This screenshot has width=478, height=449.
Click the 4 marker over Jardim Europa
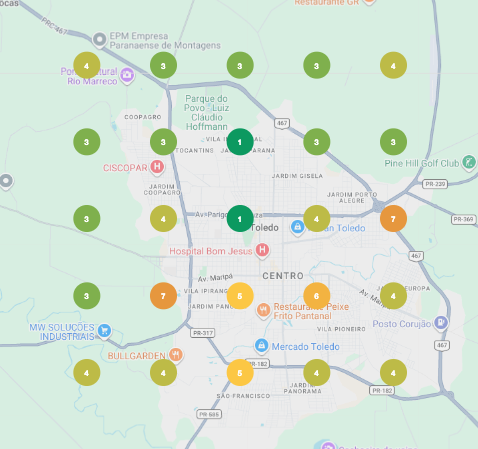point(393,296)
